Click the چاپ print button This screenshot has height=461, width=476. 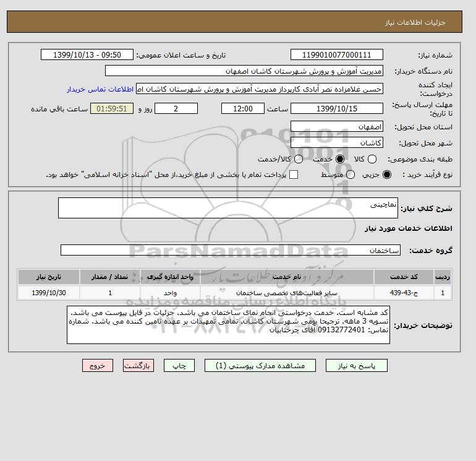(179, 366)
